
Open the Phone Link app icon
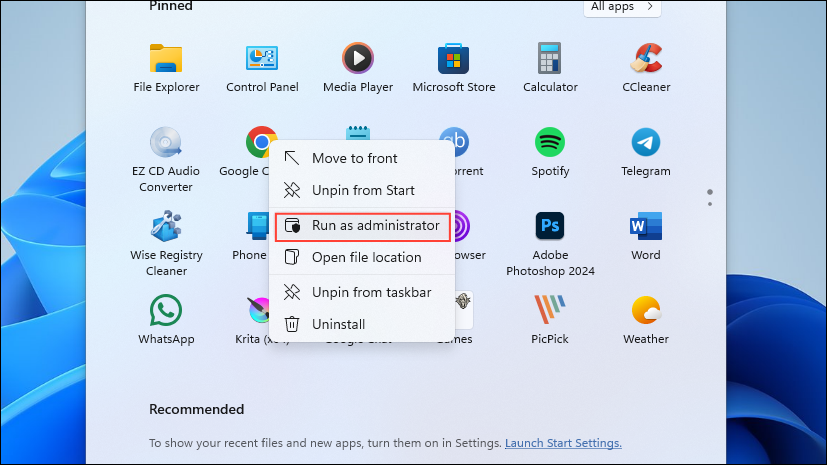258,226
